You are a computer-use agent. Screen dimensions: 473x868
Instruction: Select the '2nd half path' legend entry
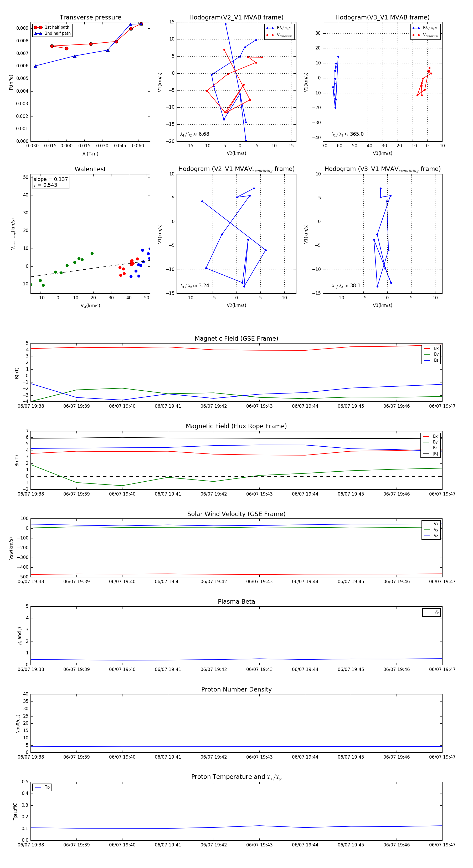[x=52, y=33]
